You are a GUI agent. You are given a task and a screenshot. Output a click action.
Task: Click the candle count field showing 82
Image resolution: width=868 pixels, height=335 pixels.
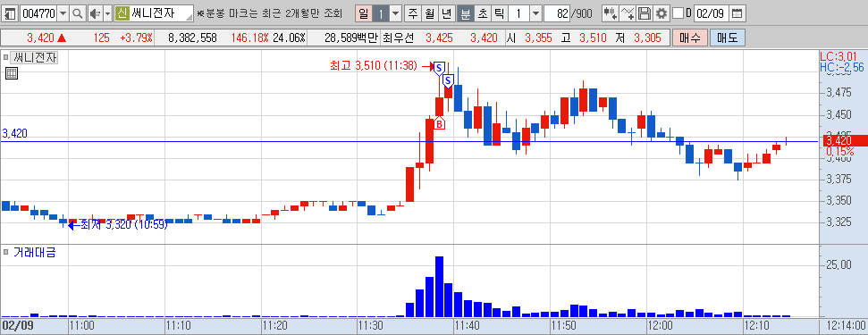point(558,13)
